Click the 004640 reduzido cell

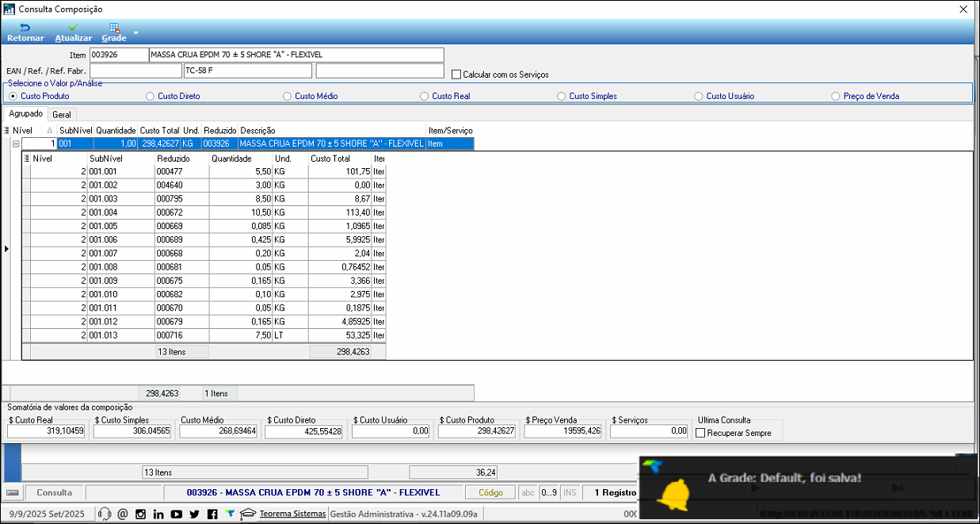point(181,185)
